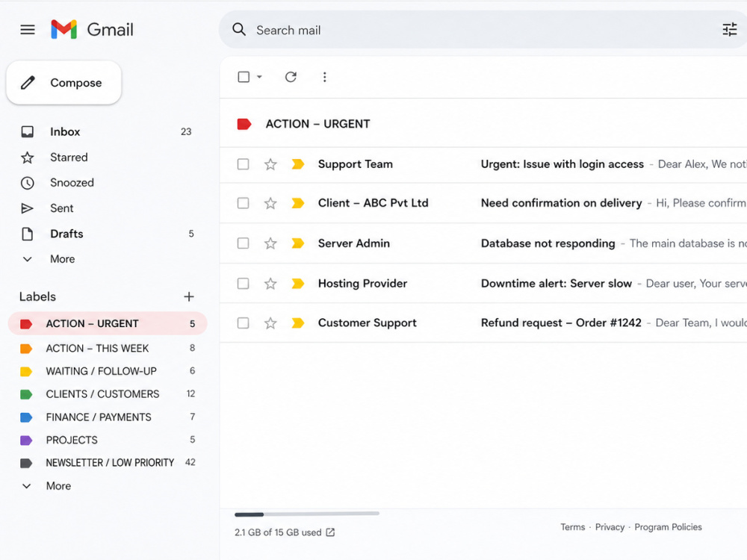Refresh the mail list

(291, 77)
